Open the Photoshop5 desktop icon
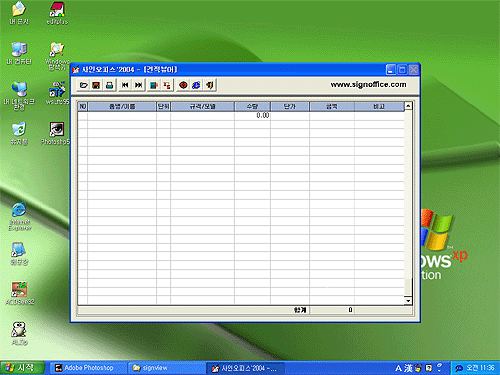Image resolution: width=500 pixels, height=375 pixels. (56, 133)
